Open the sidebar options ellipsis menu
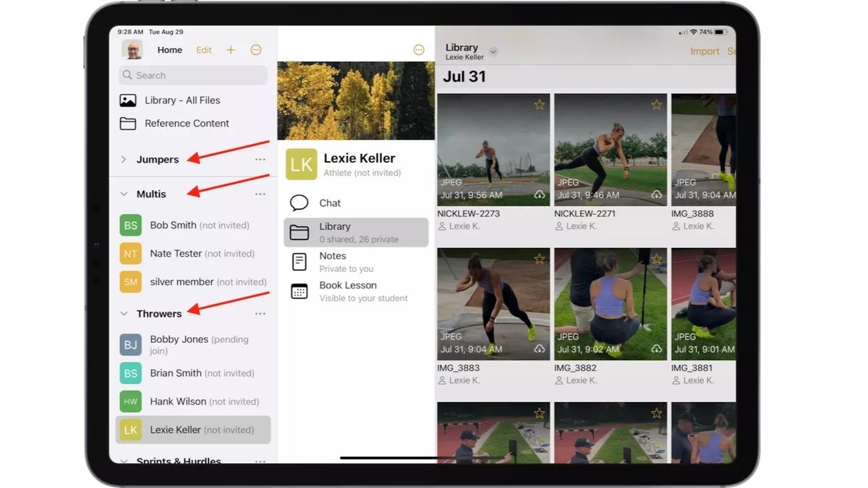Screen dimensions: 868x488 255,49
